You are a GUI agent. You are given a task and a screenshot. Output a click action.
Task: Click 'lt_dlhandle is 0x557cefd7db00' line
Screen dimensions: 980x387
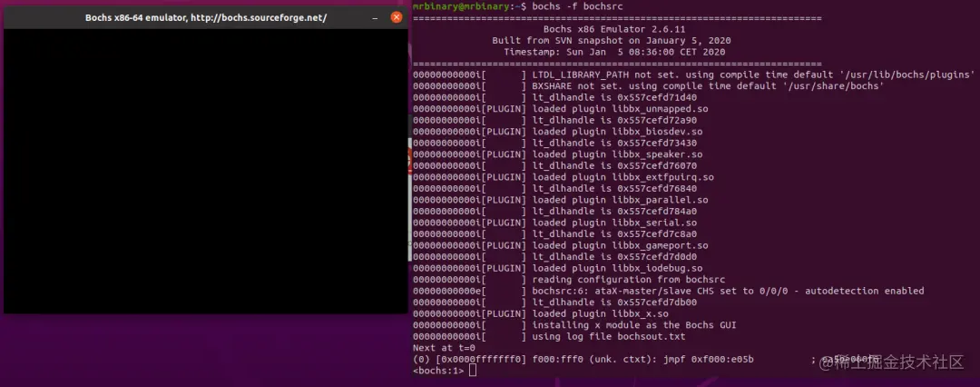[555, 303]
